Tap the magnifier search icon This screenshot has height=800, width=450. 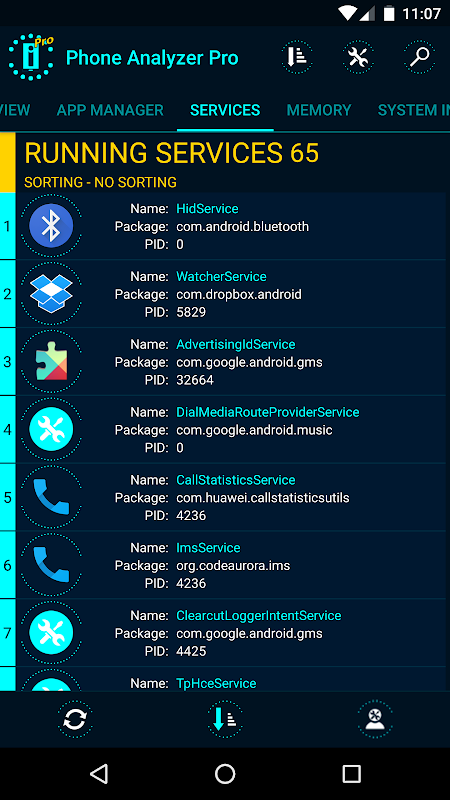point(419,57)
